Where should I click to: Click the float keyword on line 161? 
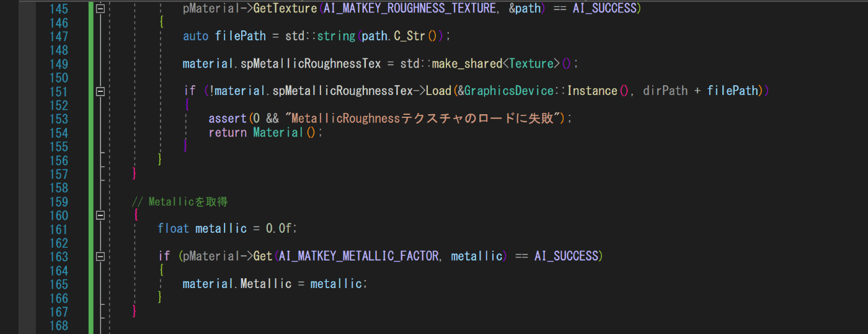click(173, 228)
